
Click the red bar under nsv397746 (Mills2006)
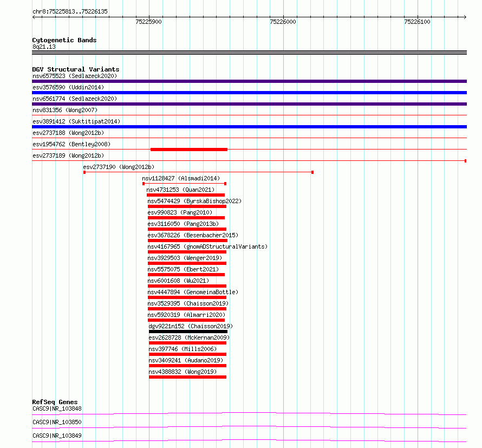point(187,354)
